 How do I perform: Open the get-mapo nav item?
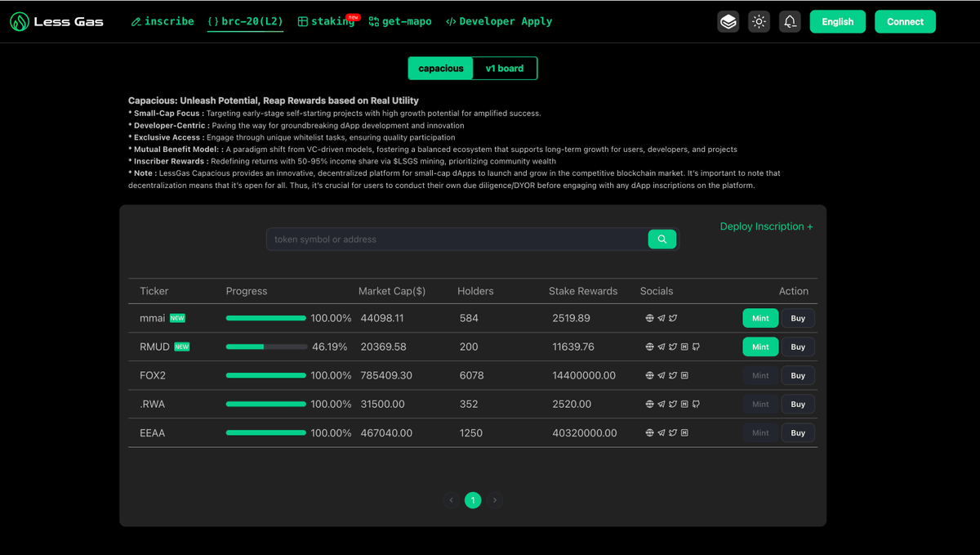coord(400,21)
